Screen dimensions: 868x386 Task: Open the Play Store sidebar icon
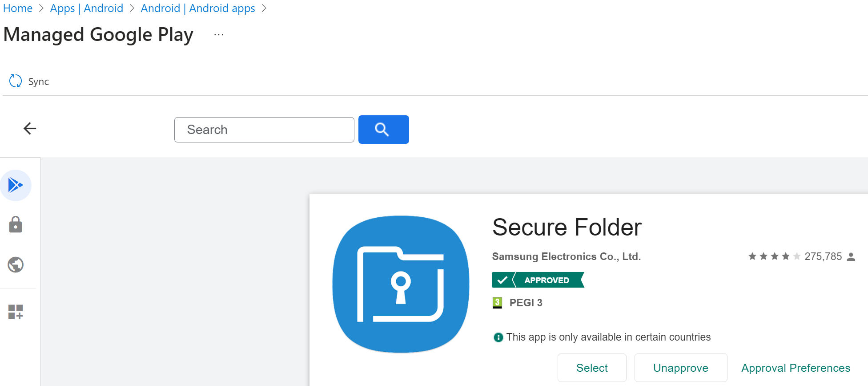[x=16, y=185]
